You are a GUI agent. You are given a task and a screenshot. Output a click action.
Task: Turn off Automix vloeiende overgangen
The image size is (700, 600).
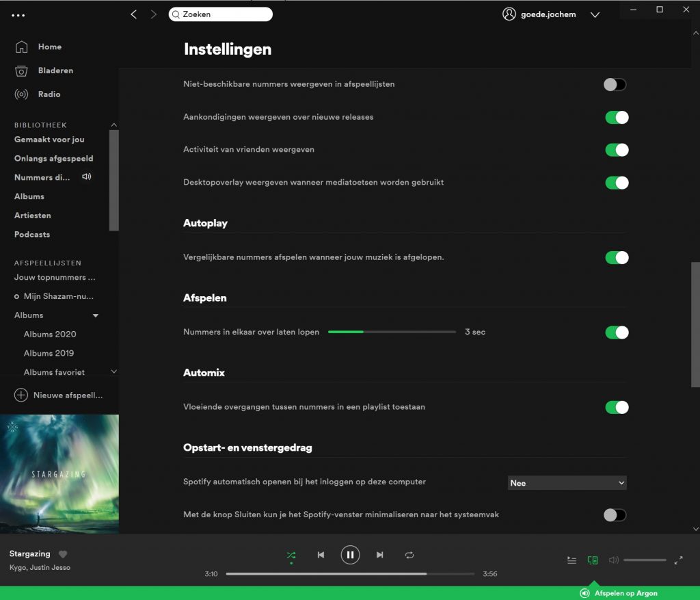click(617, 408)
